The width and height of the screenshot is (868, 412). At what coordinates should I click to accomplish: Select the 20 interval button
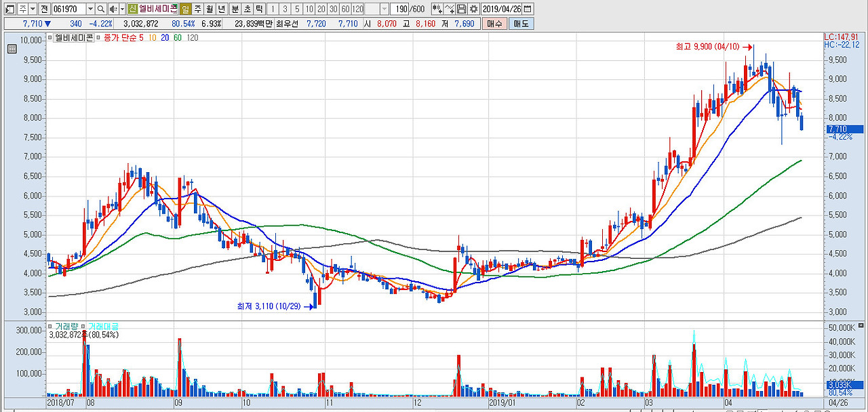[x=321, y=9]
